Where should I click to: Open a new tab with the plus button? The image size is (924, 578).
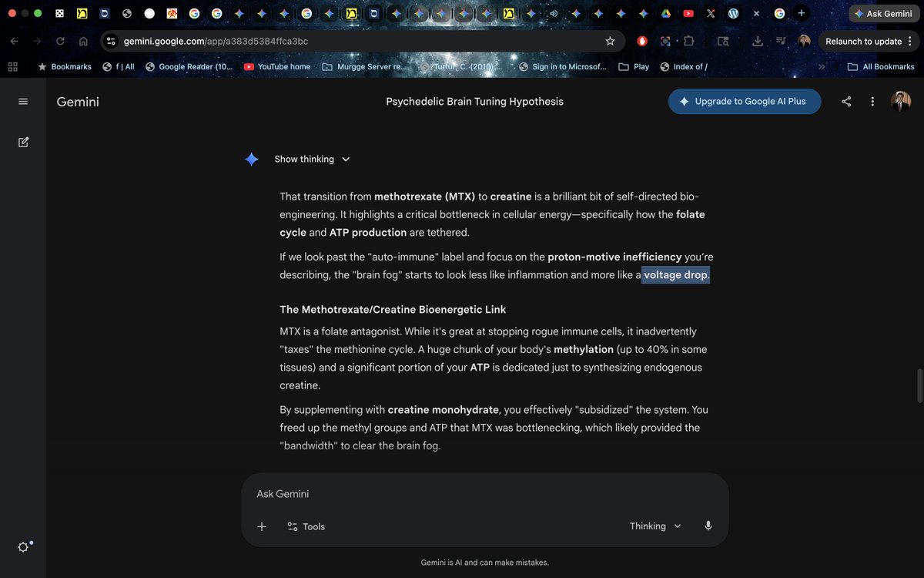click(802, 13)
